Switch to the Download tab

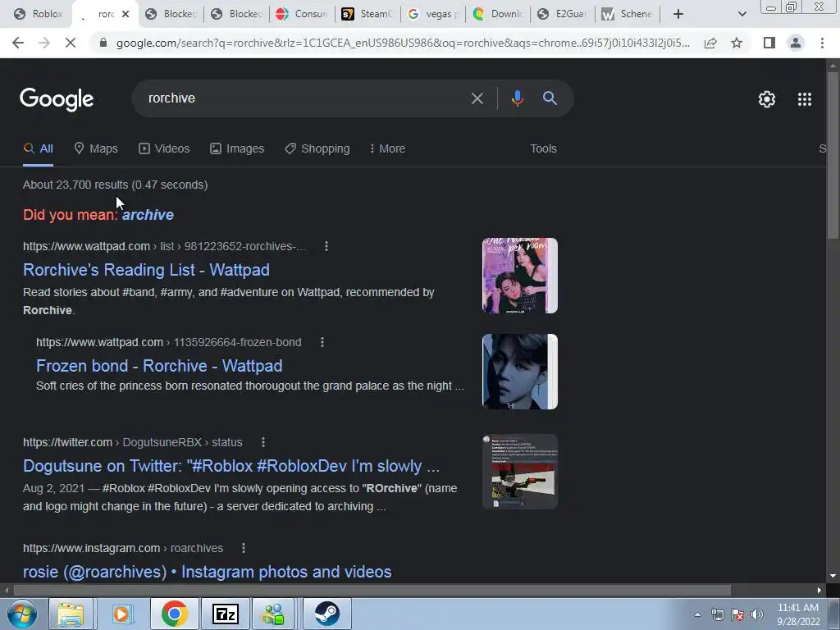coord(498,14)
